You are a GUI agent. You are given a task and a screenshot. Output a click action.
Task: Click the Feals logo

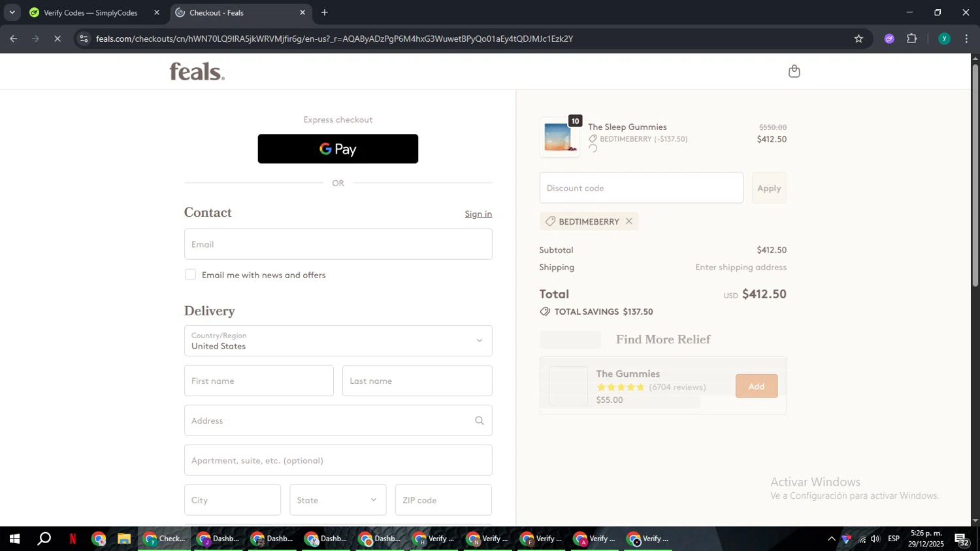[x=197, y=71]
